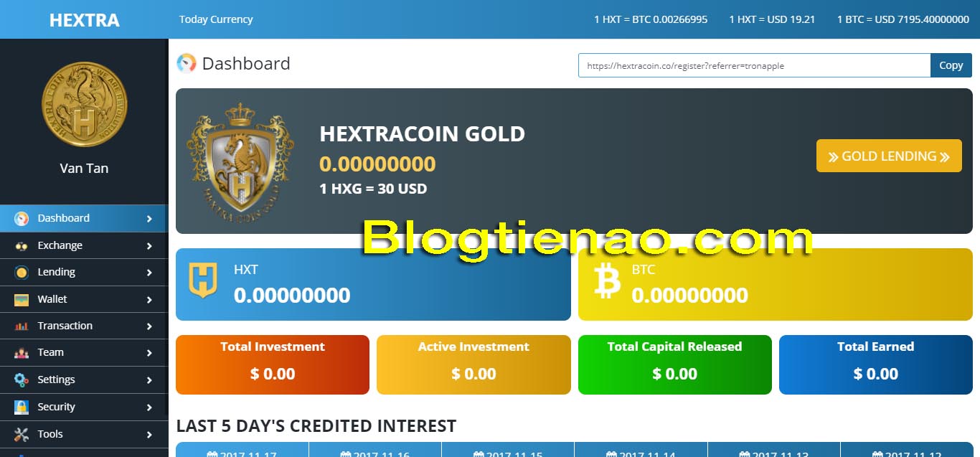Click the Hextra gold coin profile avatar
This screenshot has height=457, width=980.
click(84, 104)
